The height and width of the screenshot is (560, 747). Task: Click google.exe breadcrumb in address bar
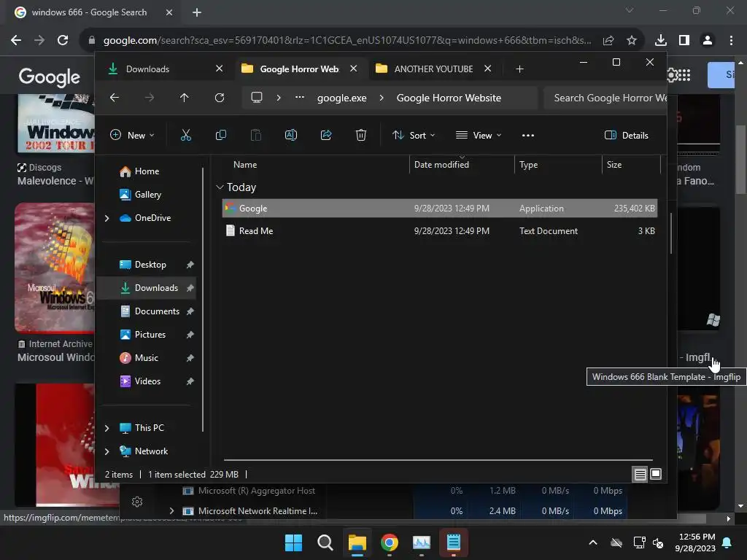point(342,98)
